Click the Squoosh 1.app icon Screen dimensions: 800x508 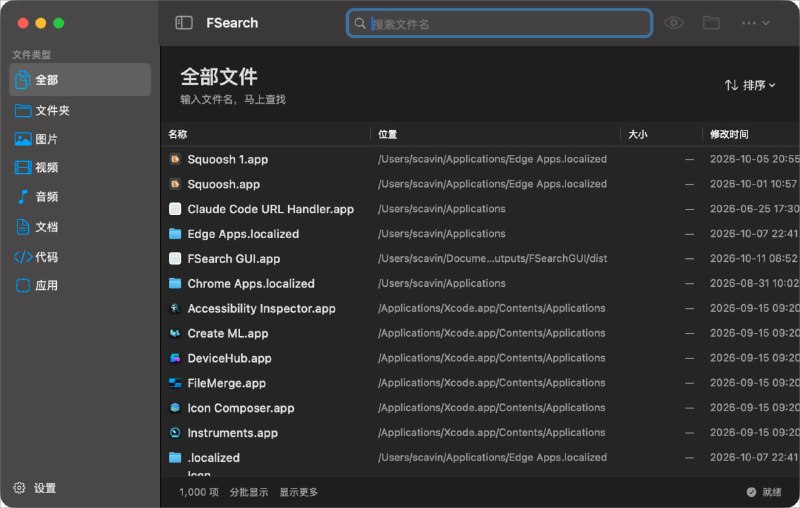pyautogui.click(x=175, y=159)
